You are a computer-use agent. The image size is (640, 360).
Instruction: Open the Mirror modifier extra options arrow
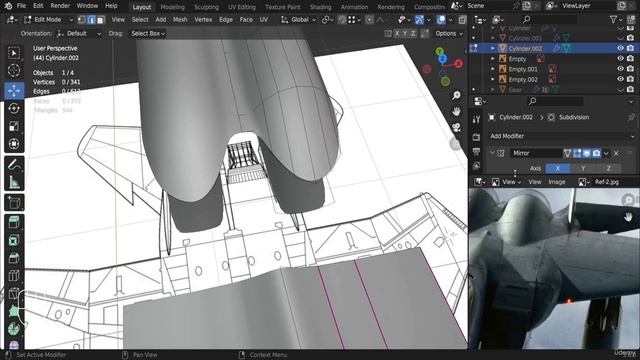point(606,153)
